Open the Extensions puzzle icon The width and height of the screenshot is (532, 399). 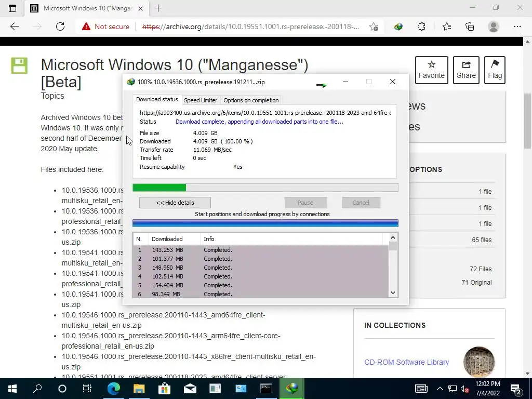pyautogui.click(x=421, y=26)
